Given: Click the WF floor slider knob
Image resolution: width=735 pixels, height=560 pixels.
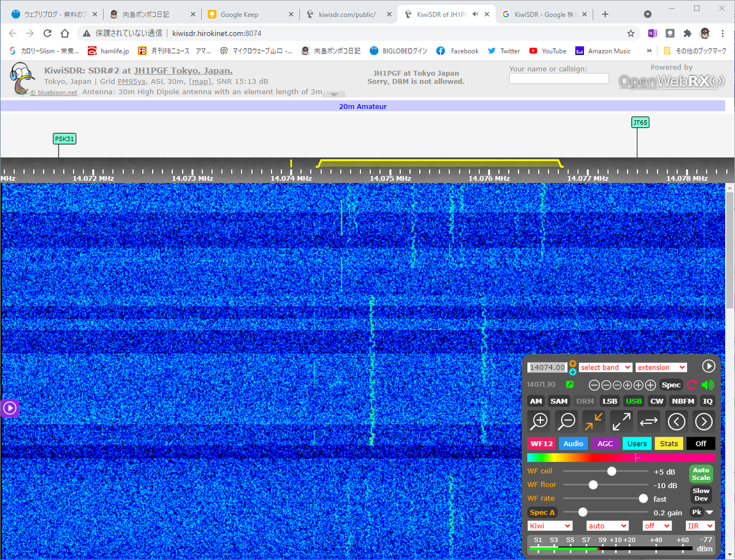Looking at the screenshot, I should pyautogui.click(x=593, y=485).
